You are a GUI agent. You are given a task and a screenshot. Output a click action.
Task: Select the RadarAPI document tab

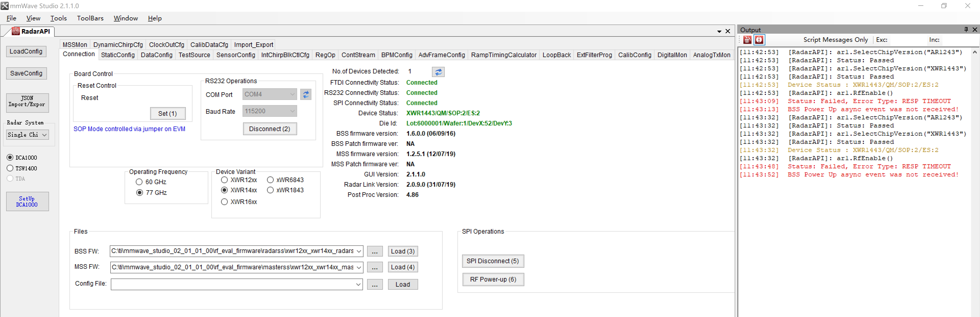[x=32, y=31]
